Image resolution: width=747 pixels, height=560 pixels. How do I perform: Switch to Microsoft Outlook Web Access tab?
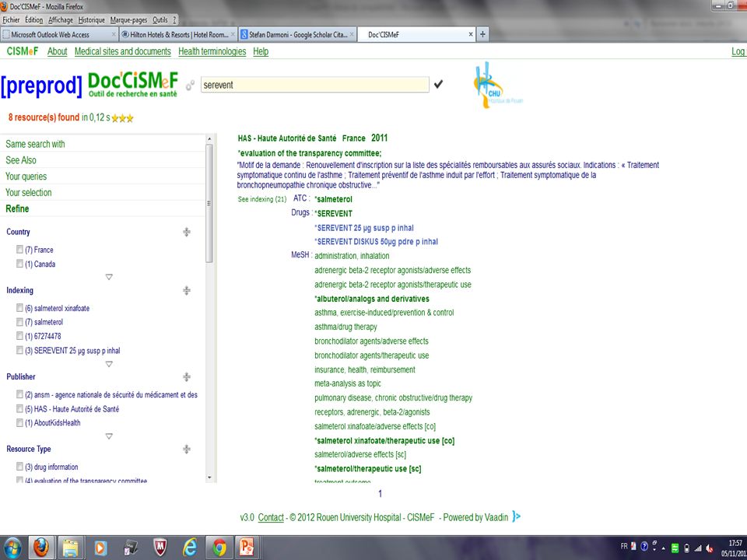point(58,34)
